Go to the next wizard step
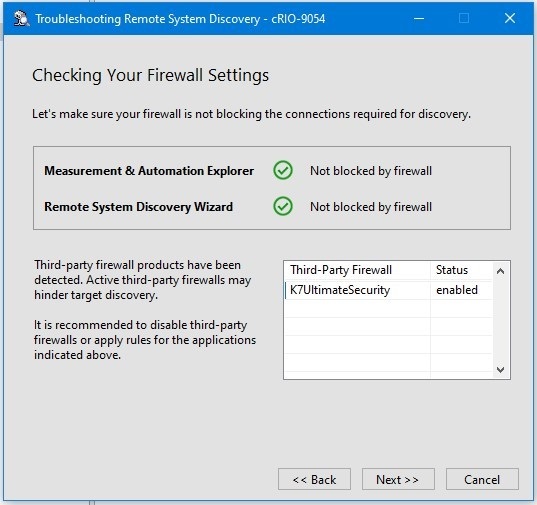Image resolution: width=537 pixels, height=505 pixels. [398, 479]
